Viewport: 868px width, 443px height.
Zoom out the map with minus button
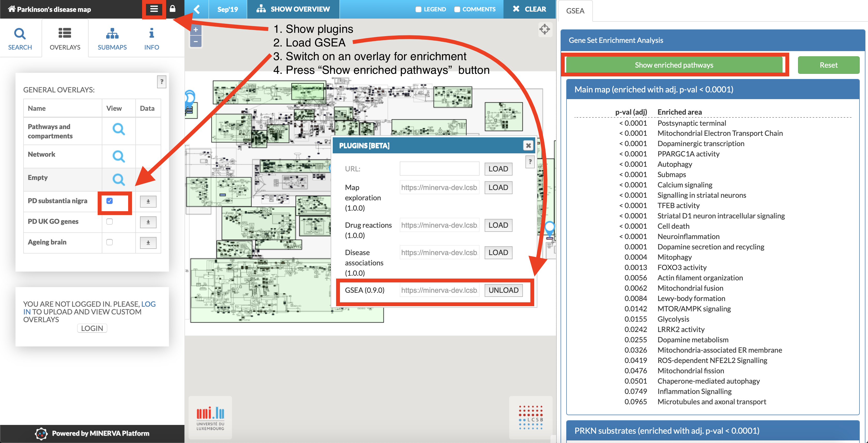(x=196, y=42)
